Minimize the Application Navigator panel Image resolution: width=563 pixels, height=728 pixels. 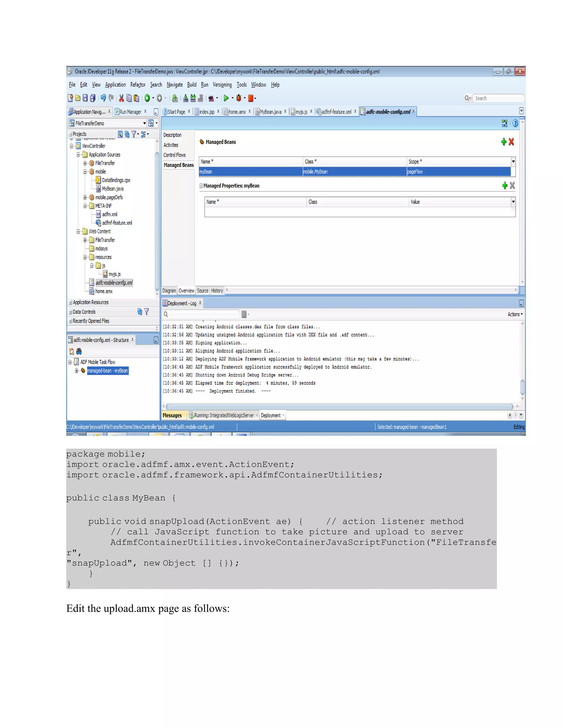coord(156,112)
